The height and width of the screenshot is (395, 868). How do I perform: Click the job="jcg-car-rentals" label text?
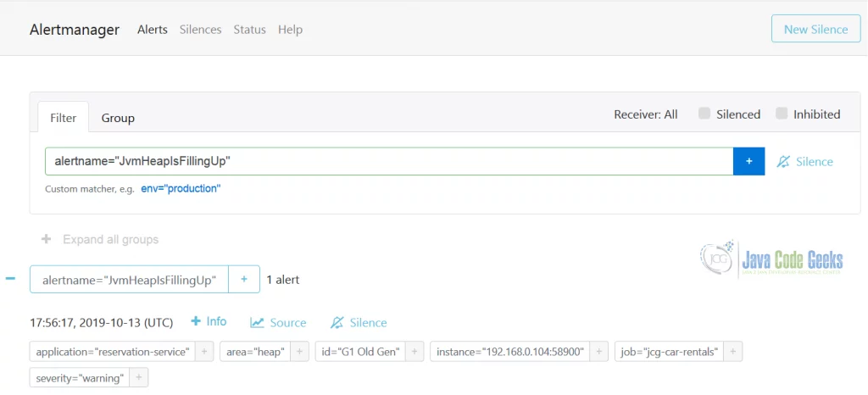point(670,351)
